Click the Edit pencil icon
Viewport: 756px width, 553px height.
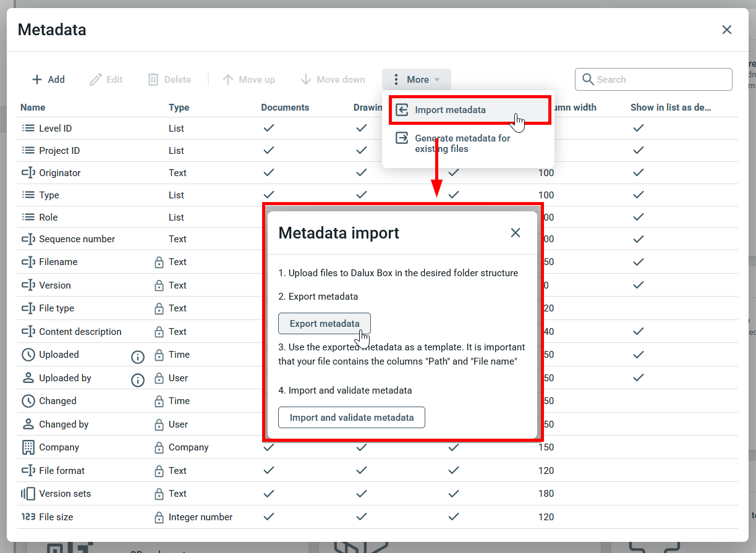[96, 80]
